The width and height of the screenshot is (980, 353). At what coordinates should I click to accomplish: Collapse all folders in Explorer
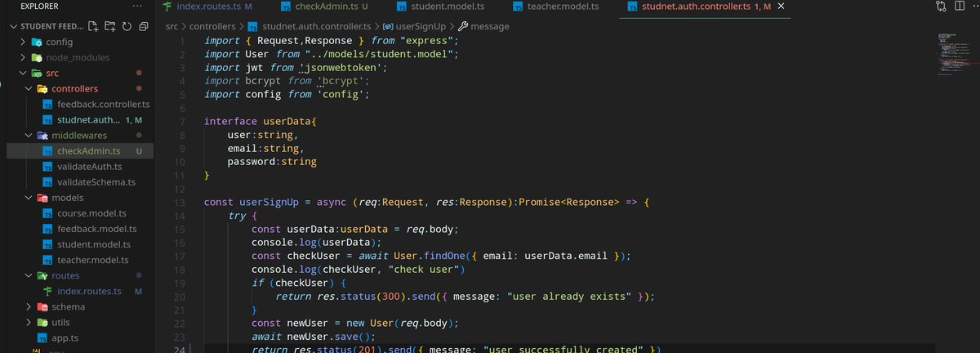[143, 26]
